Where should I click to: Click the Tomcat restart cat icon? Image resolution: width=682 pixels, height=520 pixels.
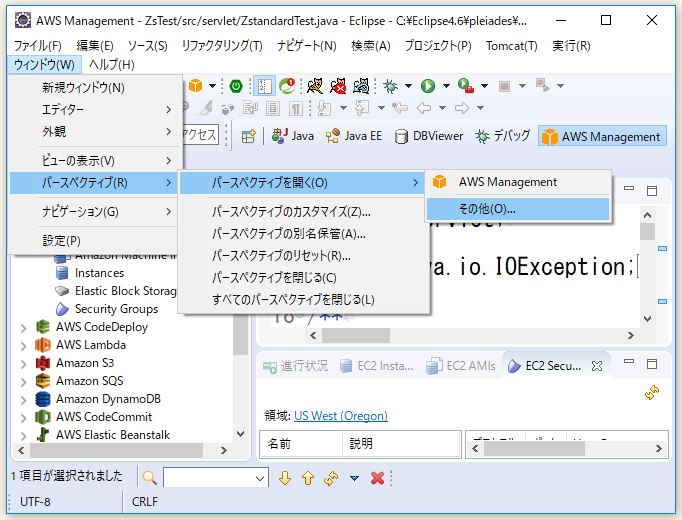(x=361, y=86)
